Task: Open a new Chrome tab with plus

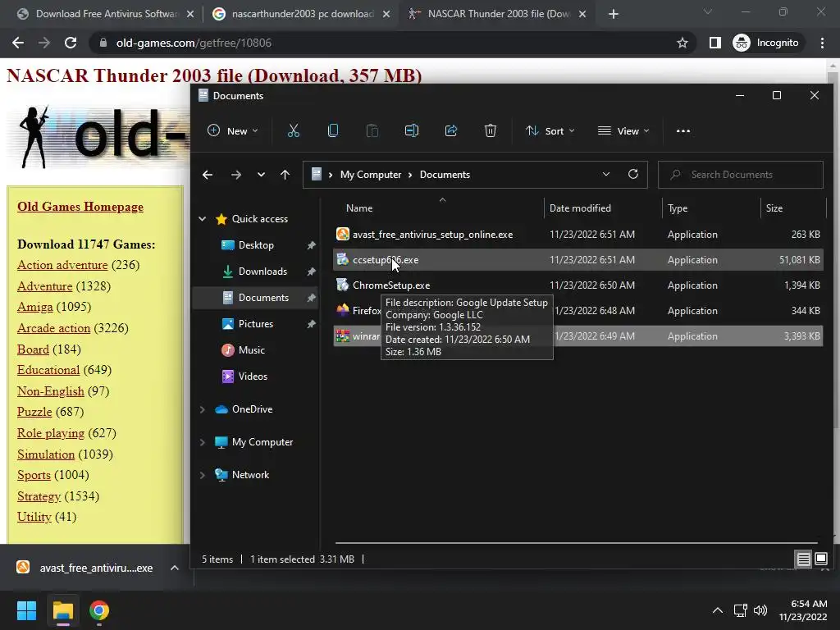Action: click(x=614, y=14)
